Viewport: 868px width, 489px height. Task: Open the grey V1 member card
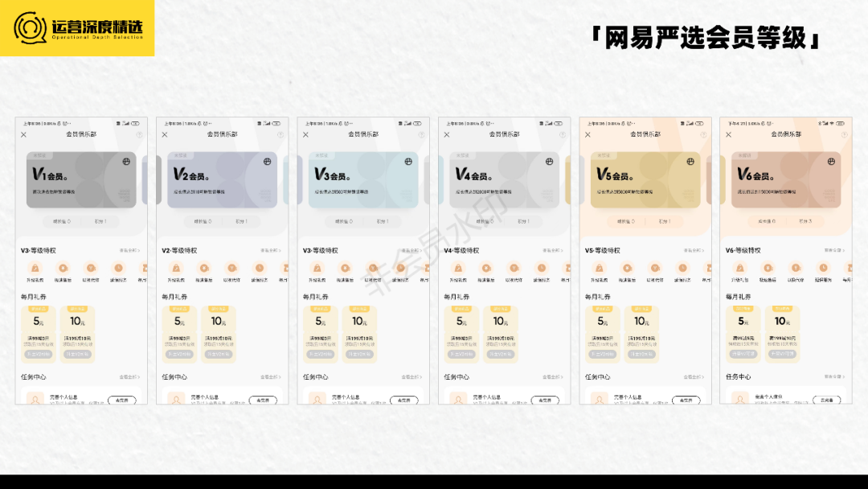[x=81, y=180]
